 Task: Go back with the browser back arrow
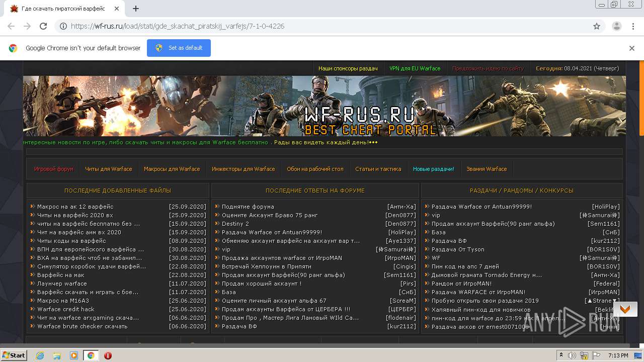tap(11, 26)
